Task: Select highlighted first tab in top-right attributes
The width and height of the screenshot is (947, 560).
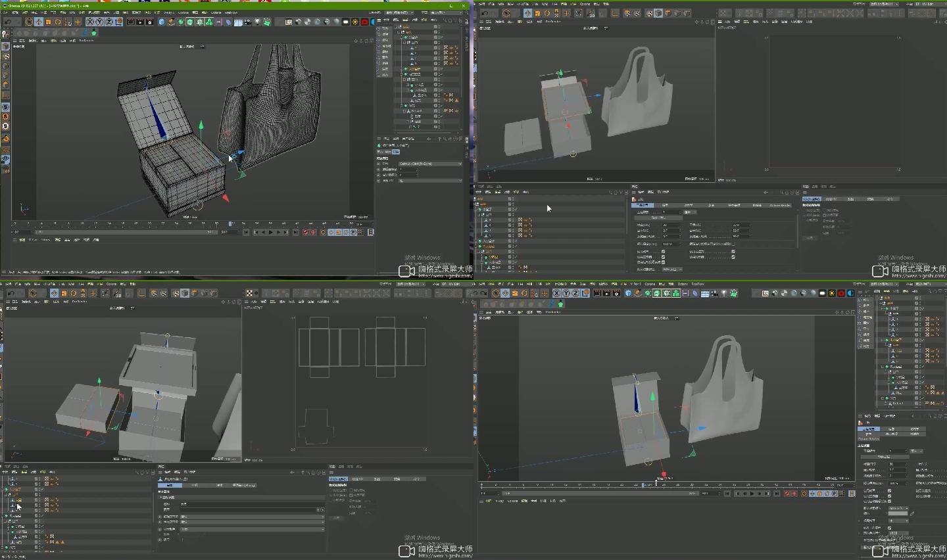Action: point(643,205)
